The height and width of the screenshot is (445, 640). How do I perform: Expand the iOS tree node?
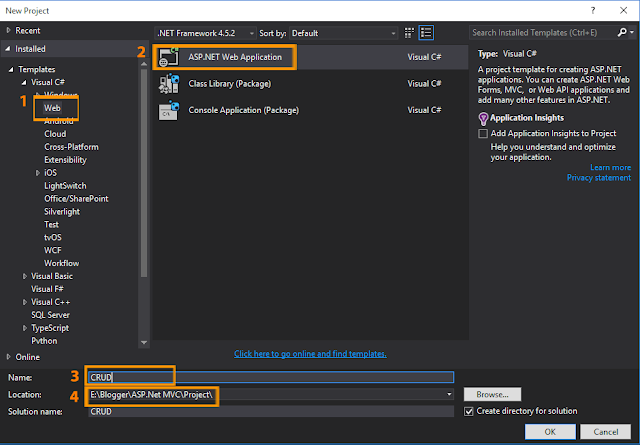click(x=38, y=173)
